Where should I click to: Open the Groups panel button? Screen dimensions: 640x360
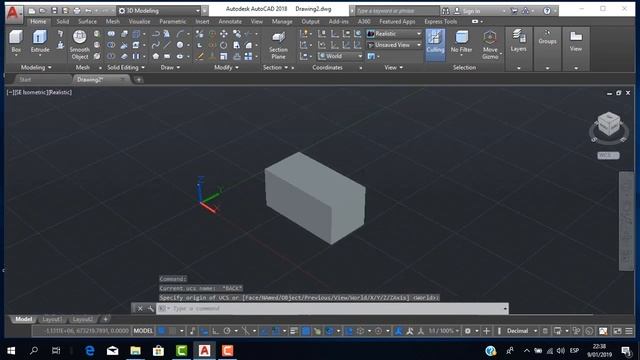[x=547, y=38]
